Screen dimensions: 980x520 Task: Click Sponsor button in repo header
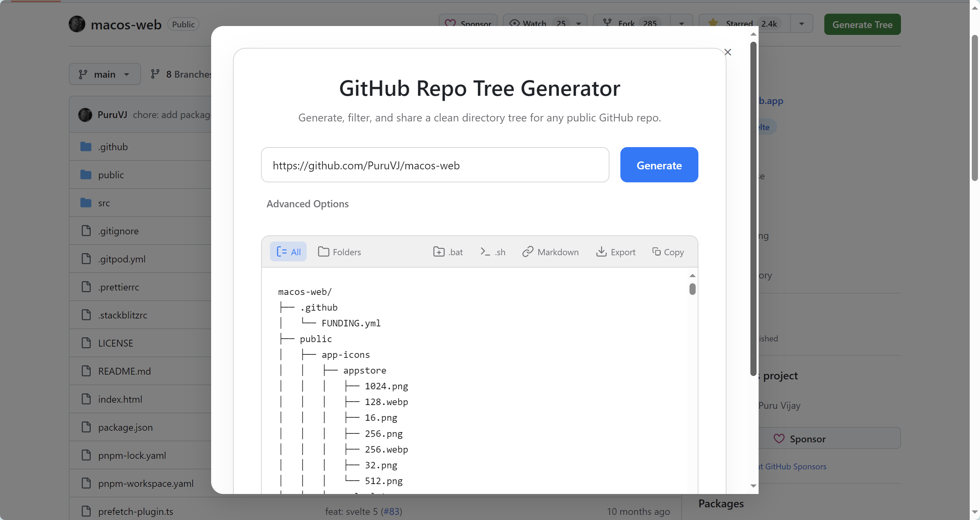[x=468, y=24]
